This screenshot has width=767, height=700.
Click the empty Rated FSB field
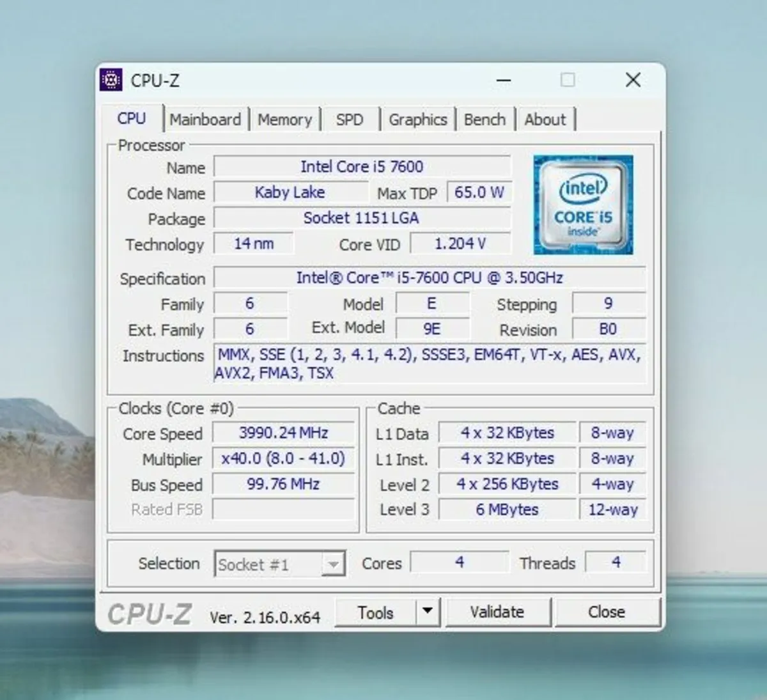click(284, 509)
